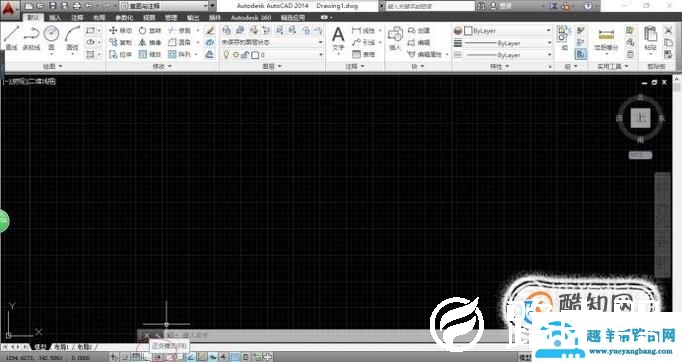Switch to the View (视图) ribbon tab

click(149, 18)
